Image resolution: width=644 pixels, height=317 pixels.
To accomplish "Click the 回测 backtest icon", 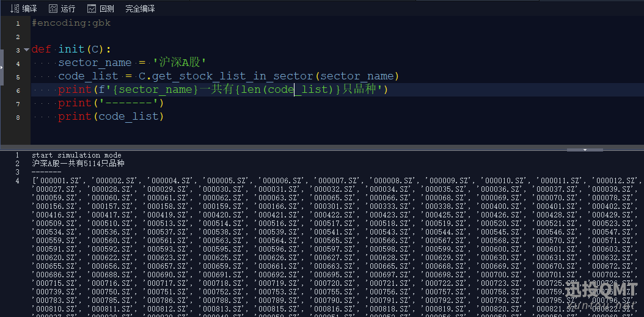I will click(92, 9).
